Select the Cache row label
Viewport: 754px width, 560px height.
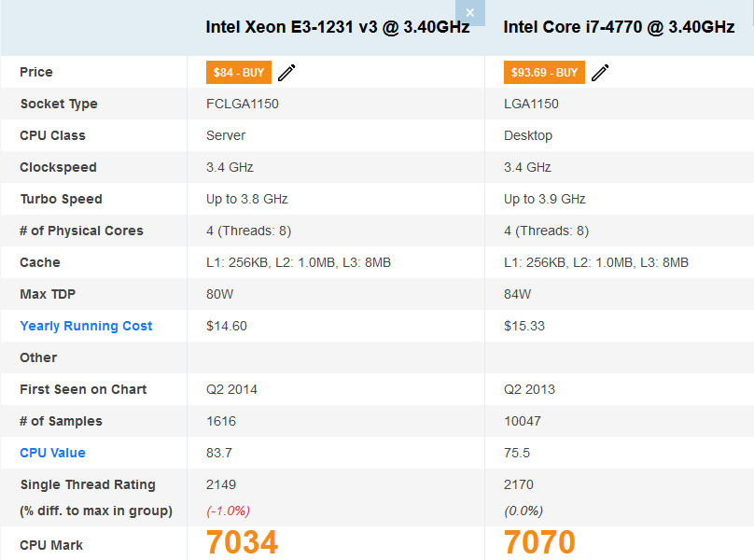tap(40, 262)
